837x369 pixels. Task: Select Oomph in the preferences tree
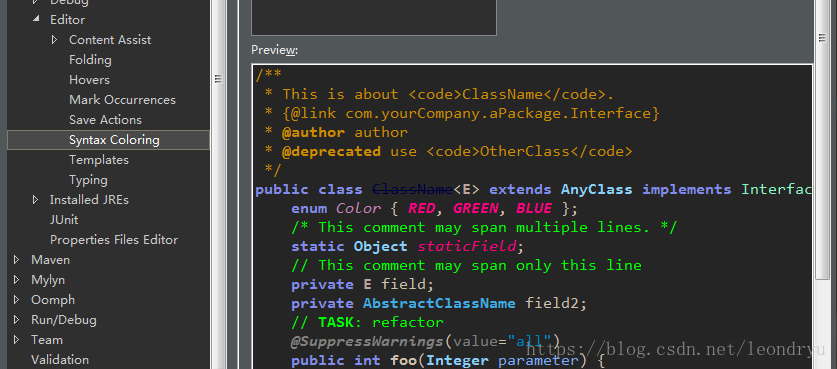coord(53,300)
